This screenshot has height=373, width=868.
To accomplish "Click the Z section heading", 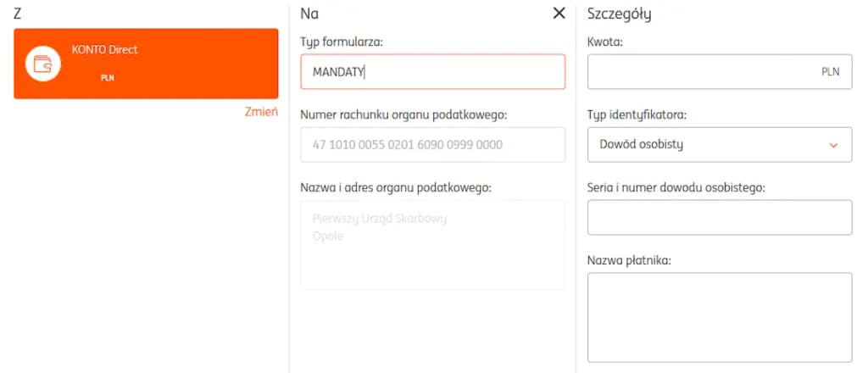I will pos(18,14).
